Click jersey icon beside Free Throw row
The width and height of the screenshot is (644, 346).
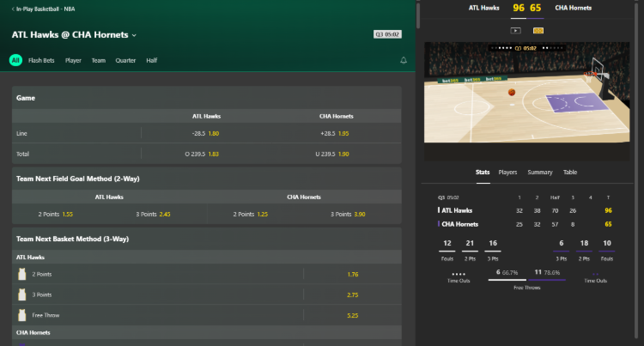click(22, 315)
